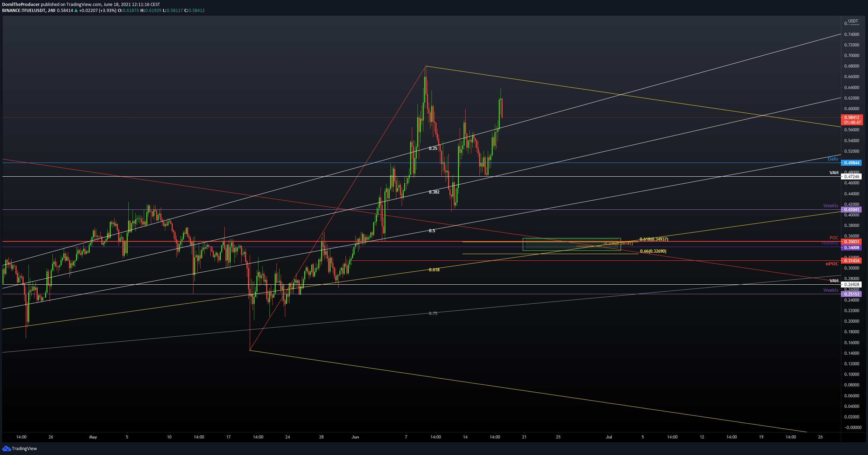Click the Jun label on time axis
This screenshot has height=455, width=868.
coord(355,437)
